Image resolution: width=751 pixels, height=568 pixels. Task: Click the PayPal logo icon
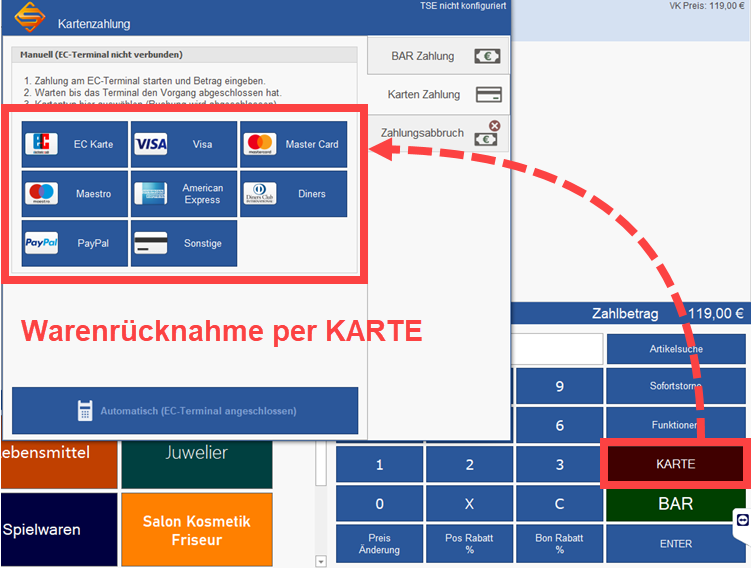coord(42,243)
